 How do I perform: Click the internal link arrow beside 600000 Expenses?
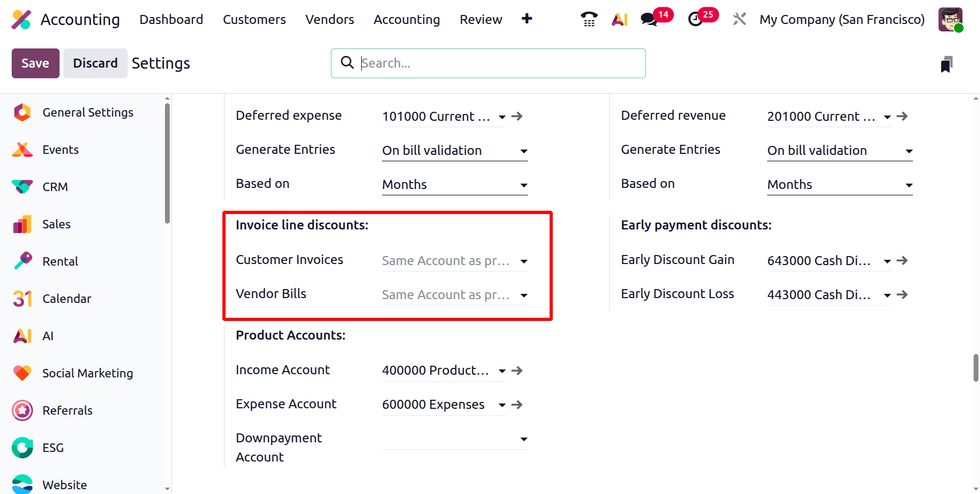pyautogui.click(x=517, y=405)
